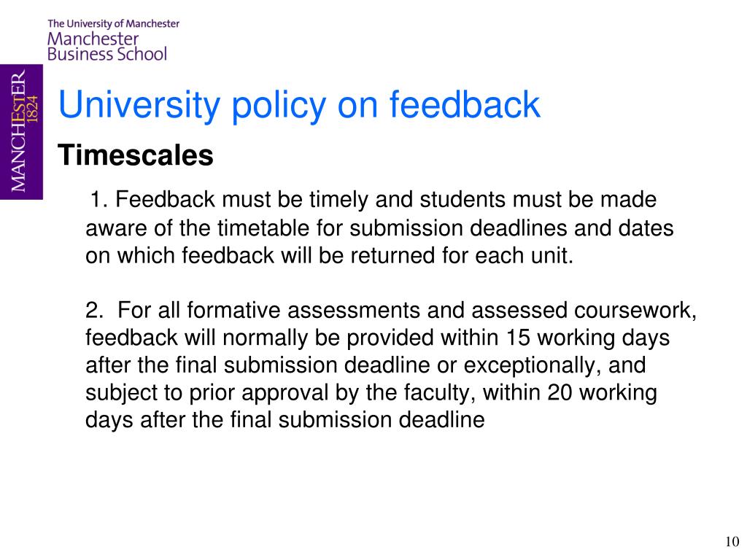Screen dimensions: 747x560
Task: Click the phrase '20 working days'
Action: [x=603, y=393]
